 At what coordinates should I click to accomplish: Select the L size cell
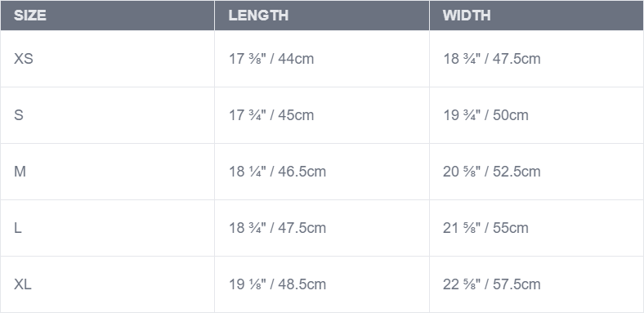pos(107,227)
